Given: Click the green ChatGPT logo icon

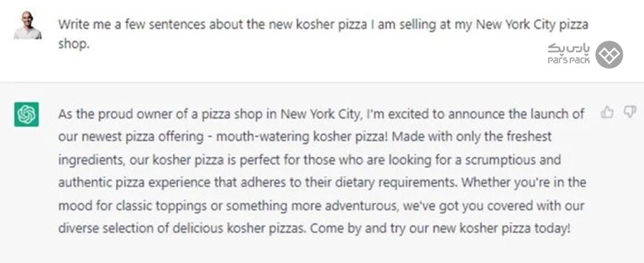Looking at the screenshot, I should coord(26,114).
